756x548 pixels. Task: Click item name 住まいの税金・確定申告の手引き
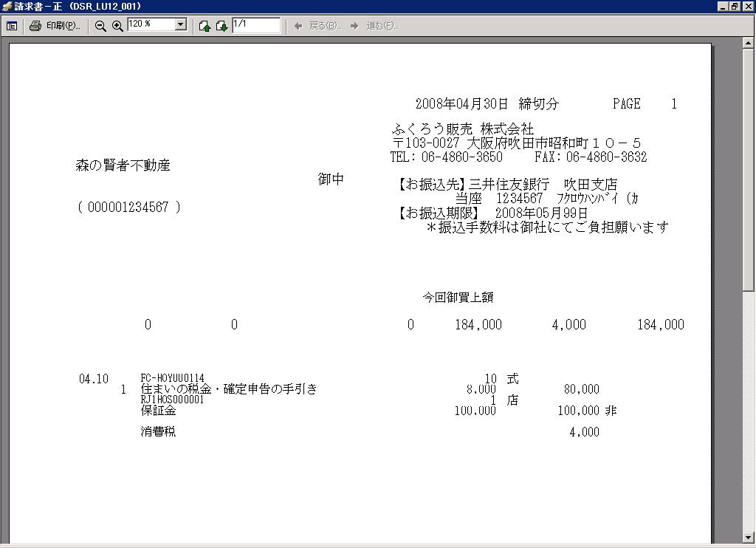(229, 388)
